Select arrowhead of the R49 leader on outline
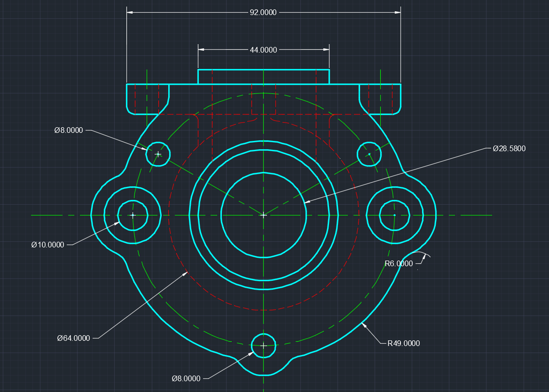 click(363, 323)
